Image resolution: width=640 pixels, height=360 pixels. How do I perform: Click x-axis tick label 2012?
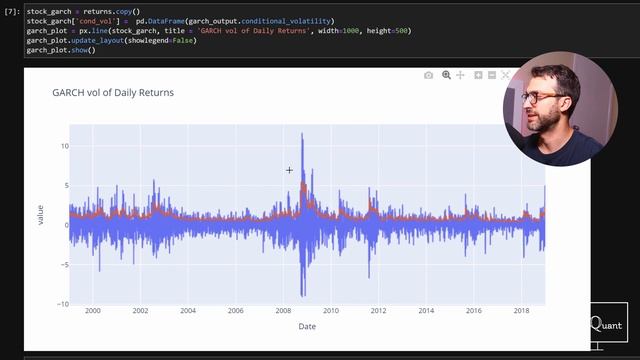[x=378, y=311]
